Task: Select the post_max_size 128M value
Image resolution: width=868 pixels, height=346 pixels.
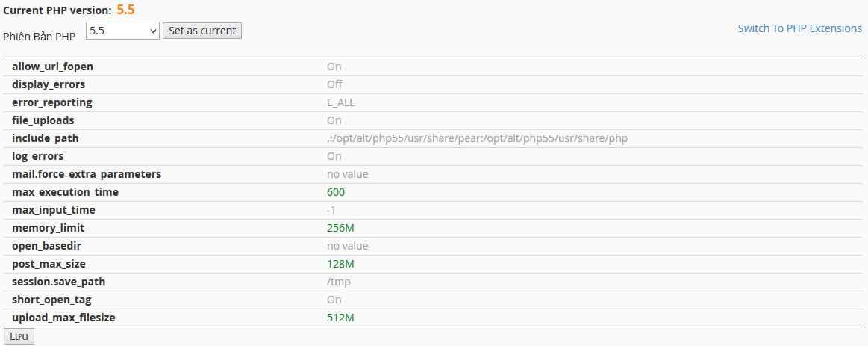Action: [x=340, y=264]
